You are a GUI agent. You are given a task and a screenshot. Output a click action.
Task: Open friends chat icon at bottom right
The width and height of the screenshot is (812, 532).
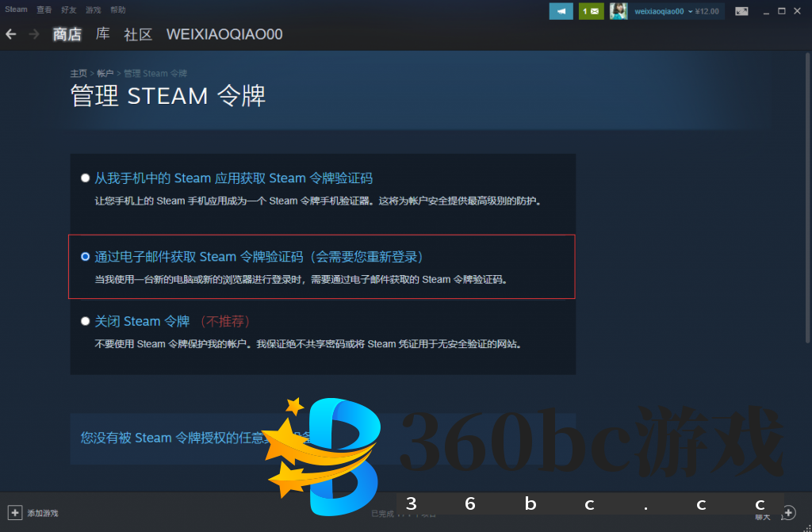[787, 513]
